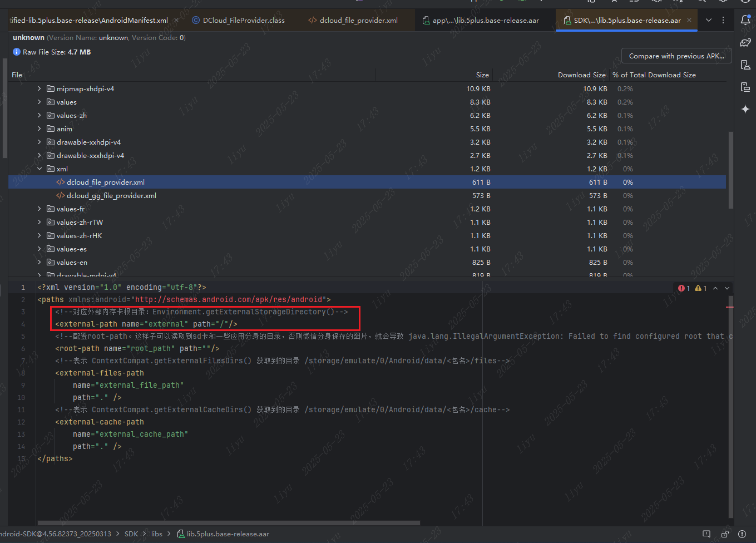Select dcloud_file_provider.xml in file tree
Viewport: 756px width, 543px height.
367,182
